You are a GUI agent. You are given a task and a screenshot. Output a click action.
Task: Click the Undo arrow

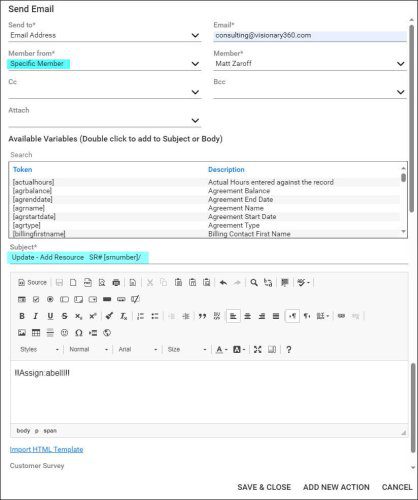(223, 283)
